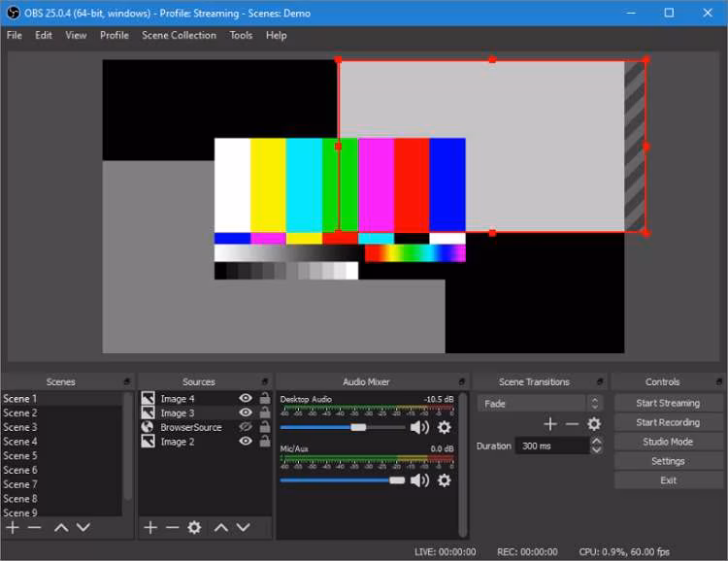The width and height of the screenshot is (728, 561).
Task: Undock the Sources panel
Action: pos(265,381)
